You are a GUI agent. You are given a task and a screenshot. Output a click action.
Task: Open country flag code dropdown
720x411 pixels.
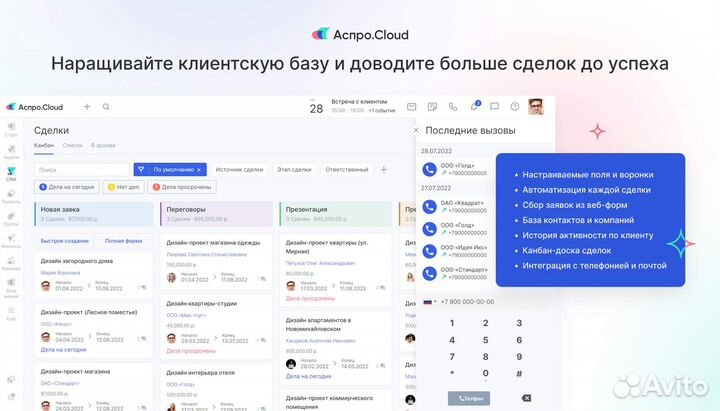tap(429, 302)
